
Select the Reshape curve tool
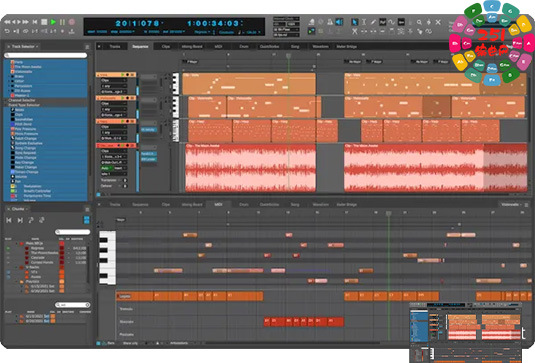pyautogui.click(x=382, y=22)
